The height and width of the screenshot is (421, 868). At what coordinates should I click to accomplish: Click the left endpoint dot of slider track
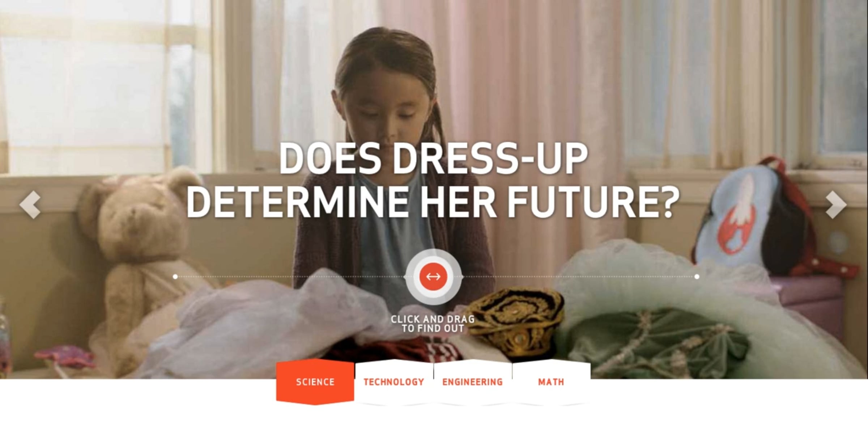(x=175, y=277)
